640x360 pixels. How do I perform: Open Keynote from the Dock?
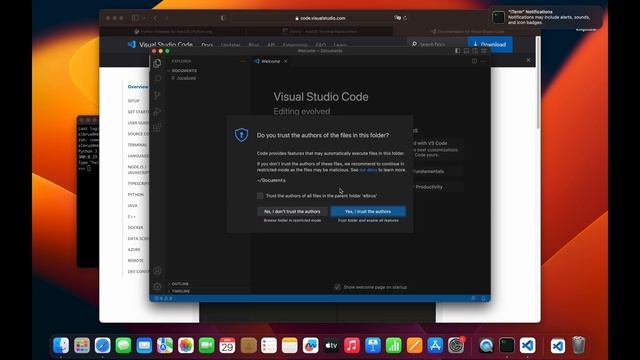[x=373, y=345]
